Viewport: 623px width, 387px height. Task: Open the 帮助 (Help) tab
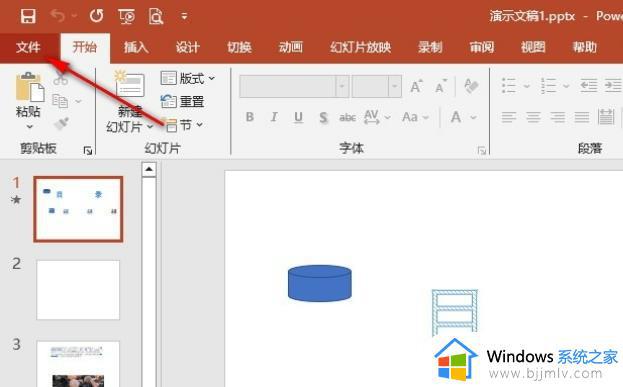click(x=584, y=47)
